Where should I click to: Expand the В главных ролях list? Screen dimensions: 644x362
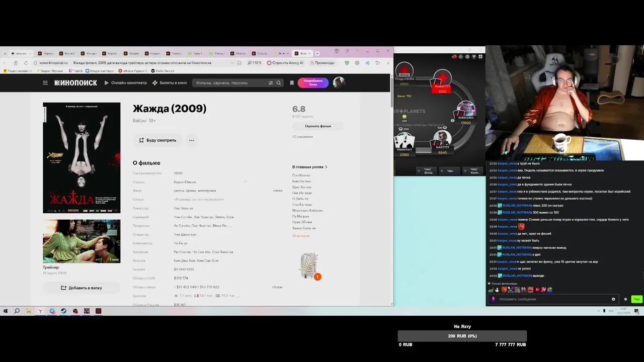(x=309, y=167)
